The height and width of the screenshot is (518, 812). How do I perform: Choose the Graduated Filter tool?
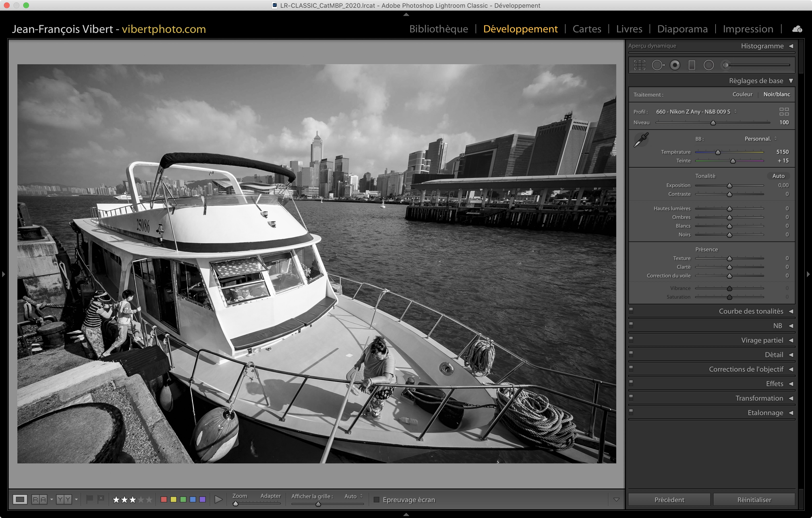pyautogui.click(x=692, y=65)
